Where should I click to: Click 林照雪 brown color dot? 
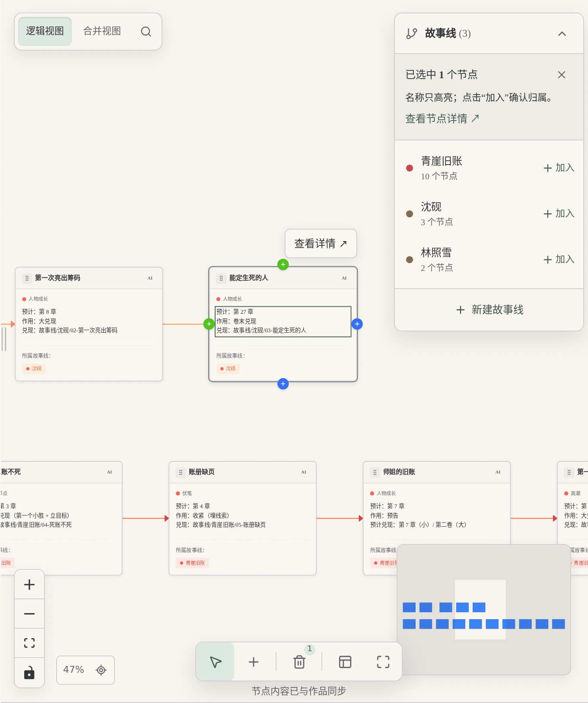[x=410, y=260]
